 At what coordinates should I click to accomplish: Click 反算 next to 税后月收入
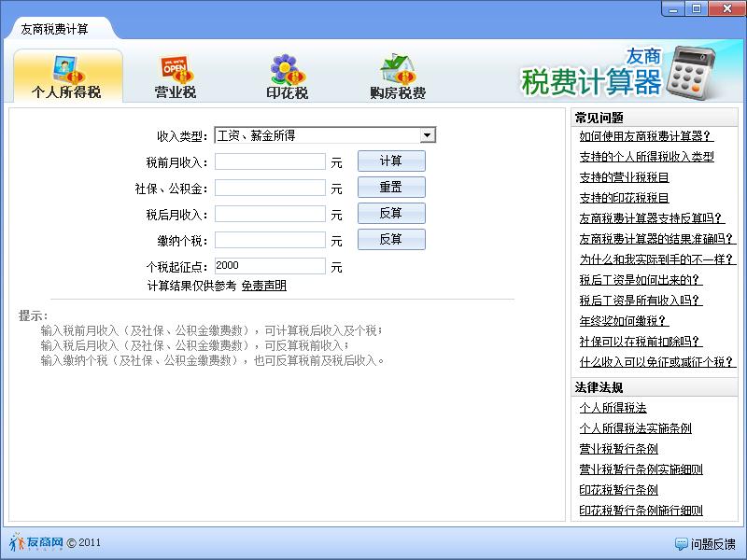coord(390,213)
